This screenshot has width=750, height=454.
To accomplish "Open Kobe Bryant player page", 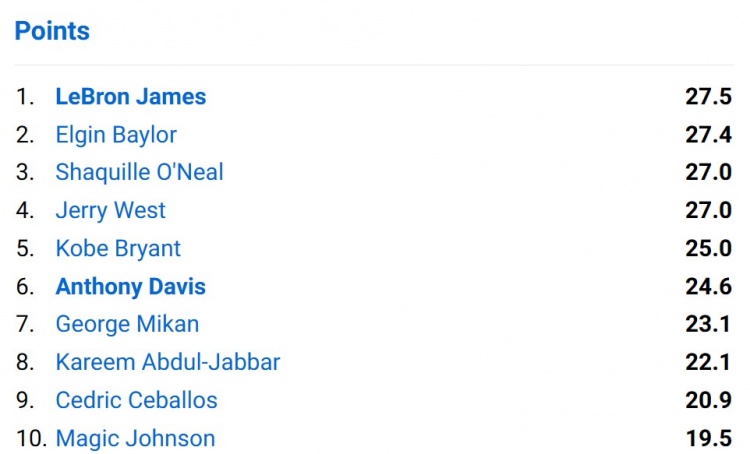I will [118, 249].
